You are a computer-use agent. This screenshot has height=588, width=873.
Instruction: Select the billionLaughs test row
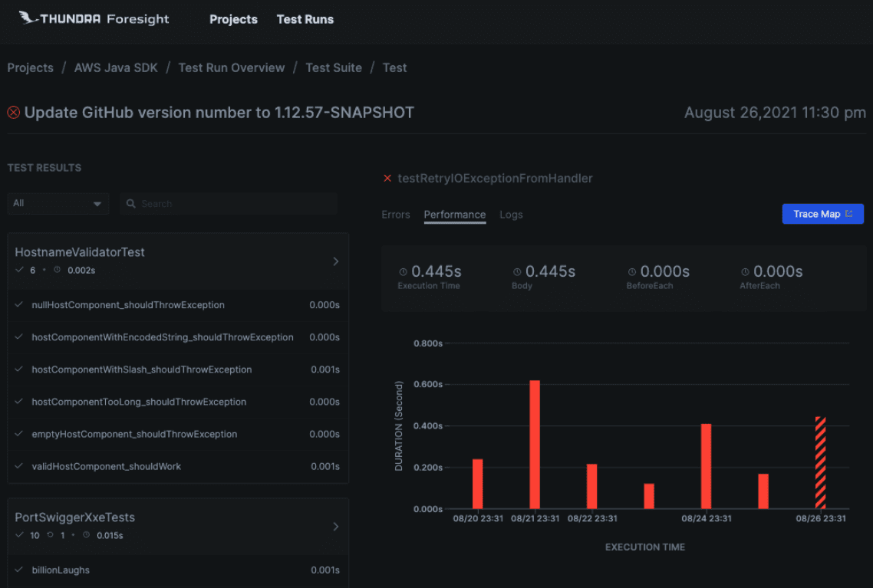(178, 570)
